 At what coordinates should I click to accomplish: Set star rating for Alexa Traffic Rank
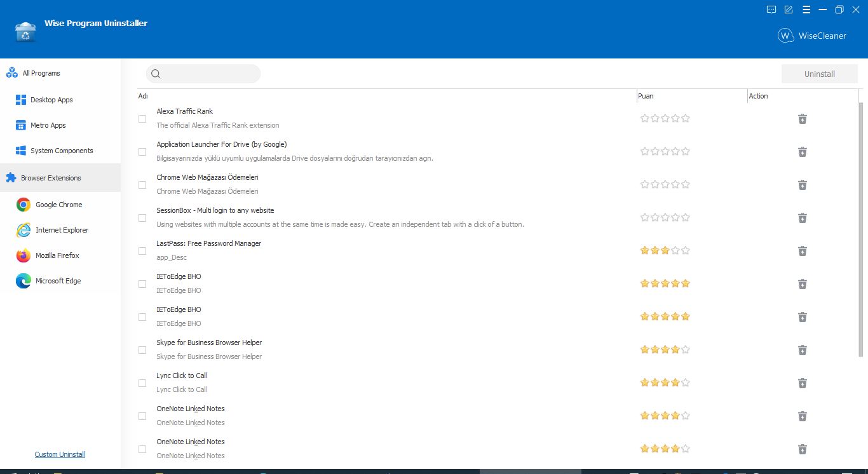coord(665,118)
